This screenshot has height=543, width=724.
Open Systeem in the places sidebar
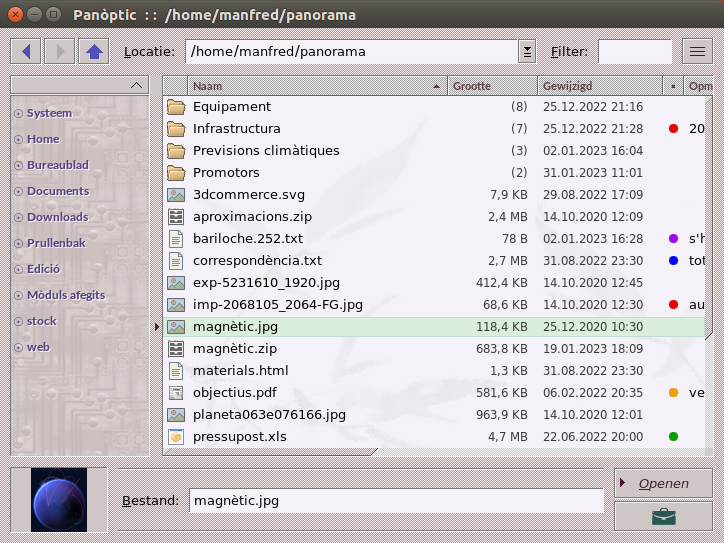point(49,113)
